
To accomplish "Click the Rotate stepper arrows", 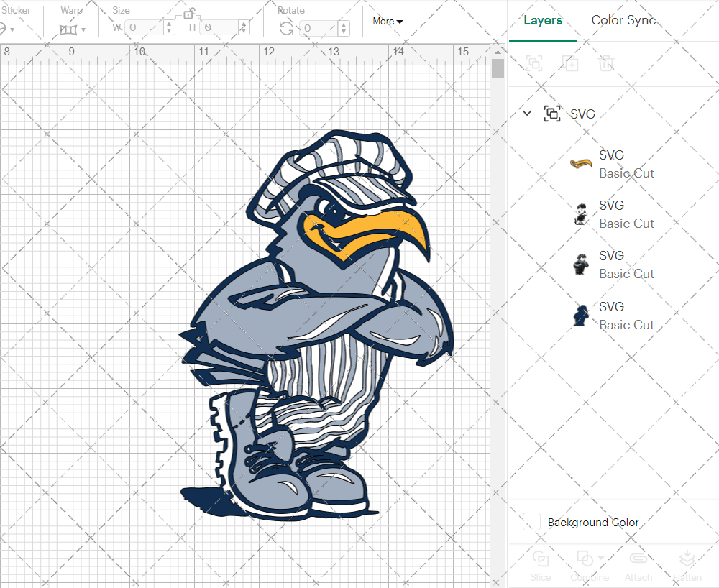I will click(x=344, y=28).
